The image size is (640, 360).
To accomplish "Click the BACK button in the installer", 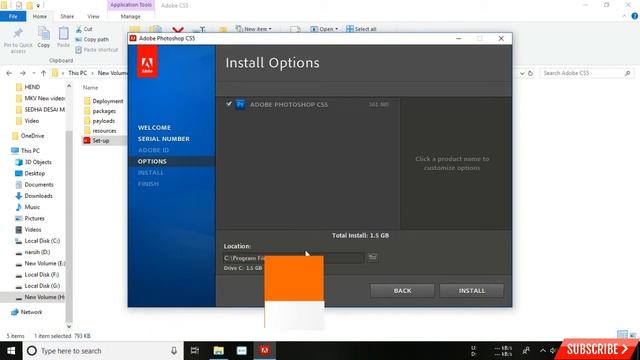I will 402,291.
